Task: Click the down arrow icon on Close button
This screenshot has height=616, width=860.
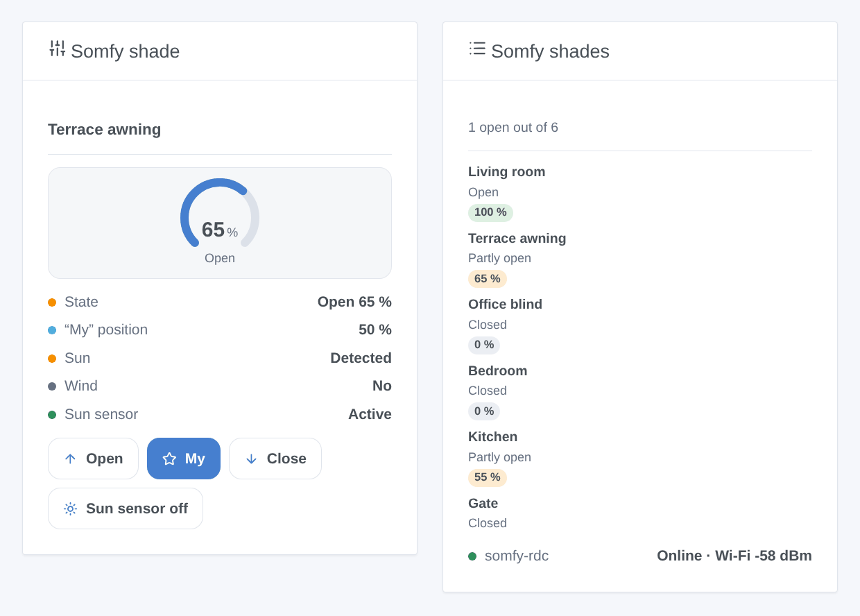Action: coord(251,459)
